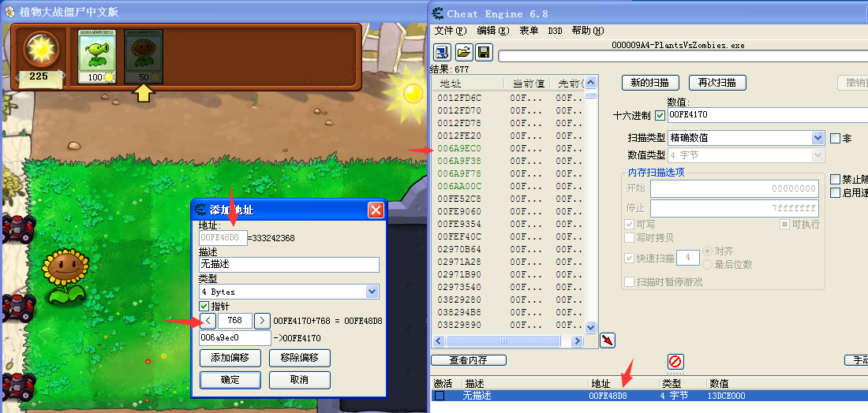868x413 pixels.
Task: Open the 帮助(H) menu
Action: 588,31
